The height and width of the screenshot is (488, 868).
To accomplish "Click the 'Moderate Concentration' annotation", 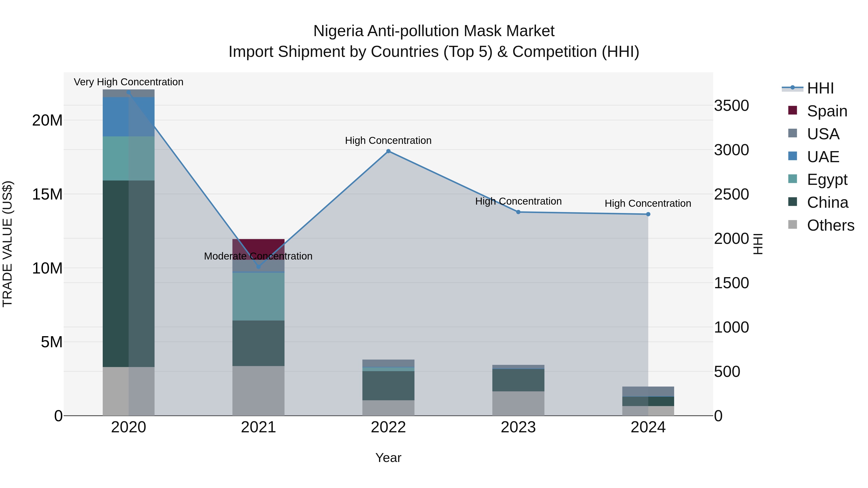I will click(x=258, y=256).
